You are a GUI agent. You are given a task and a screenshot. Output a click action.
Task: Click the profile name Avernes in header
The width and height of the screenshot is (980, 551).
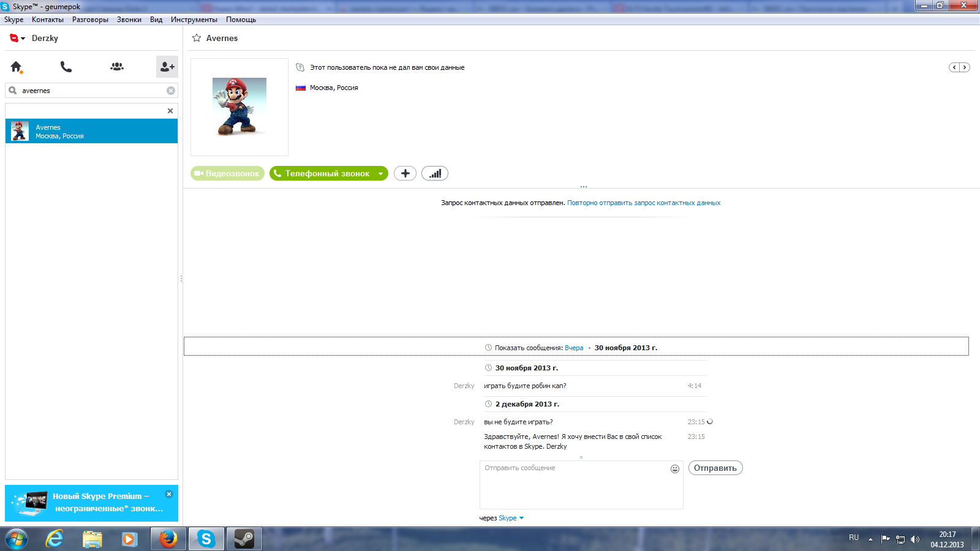(222, 38)
